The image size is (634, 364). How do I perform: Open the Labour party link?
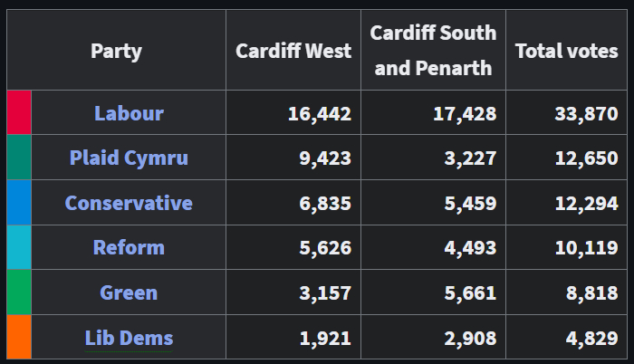(129, 113)
